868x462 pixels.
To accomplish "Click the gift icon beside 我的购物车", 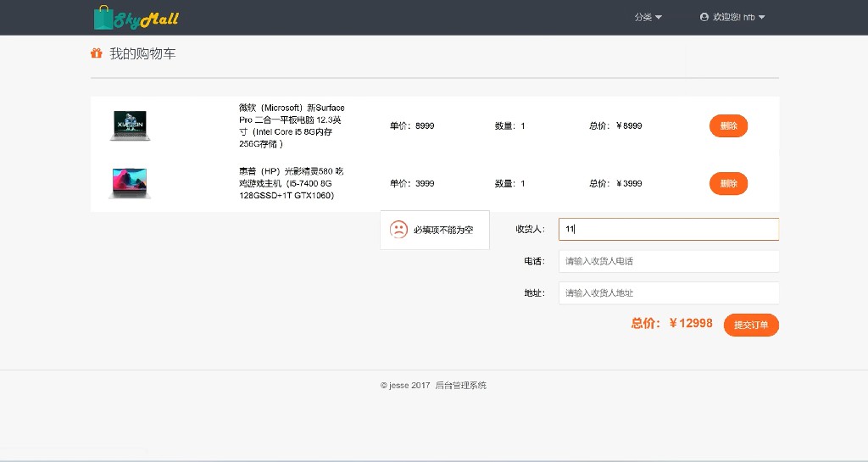I will [x=96, y=54].
